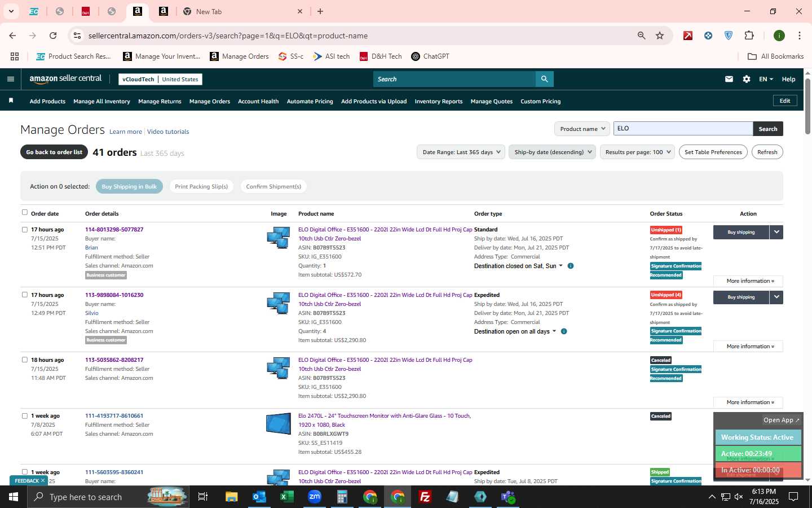Open the apps grid in bookmarks bar
This screenshot has height=508, width=812.
click(x=15, y=56)
